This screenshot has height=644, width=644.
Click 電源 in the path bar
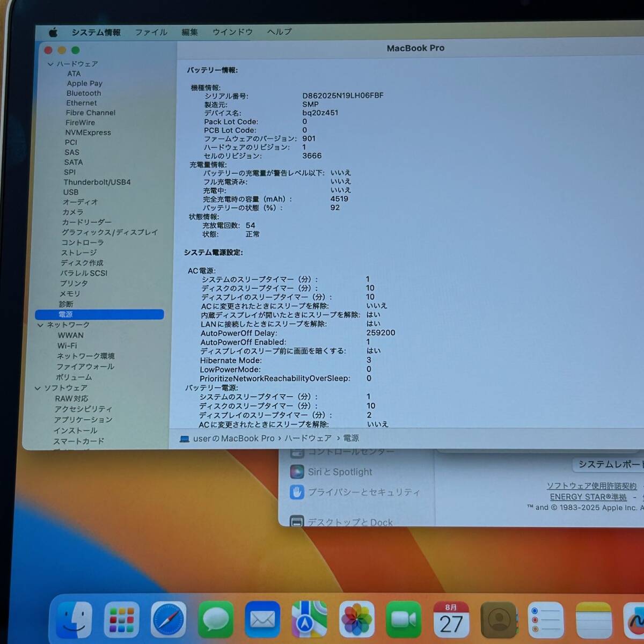(351, 438)
